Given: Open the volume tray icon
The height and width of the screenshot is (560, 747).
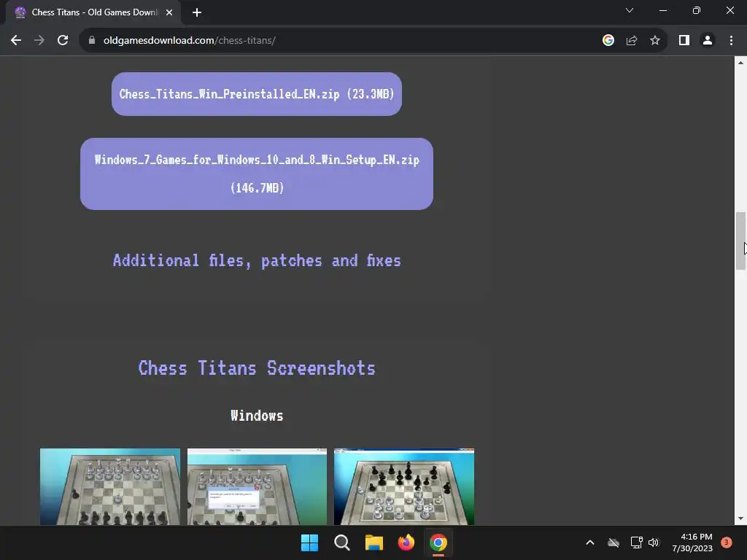Looking at the screenshot, I should (x=654, y=542).
